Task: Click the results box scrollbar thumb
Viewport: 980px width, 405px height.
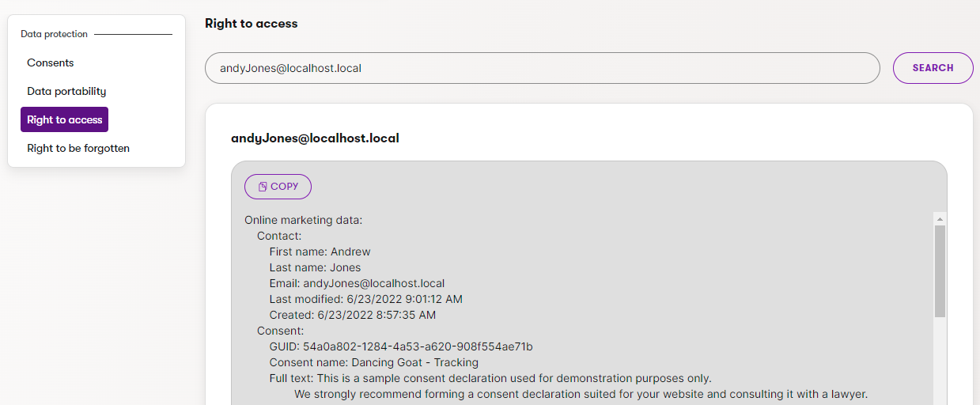Action: pos(940,271)
